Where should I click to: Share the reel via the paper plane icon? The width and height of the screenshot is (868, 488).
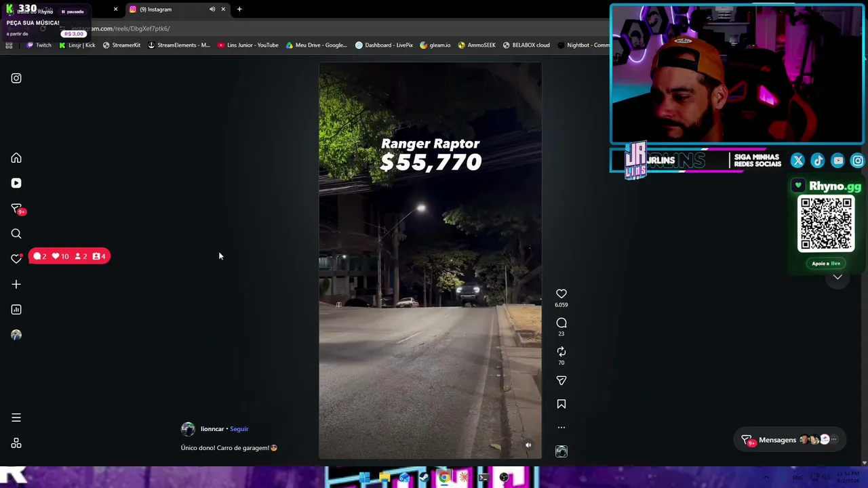[561, 381]
